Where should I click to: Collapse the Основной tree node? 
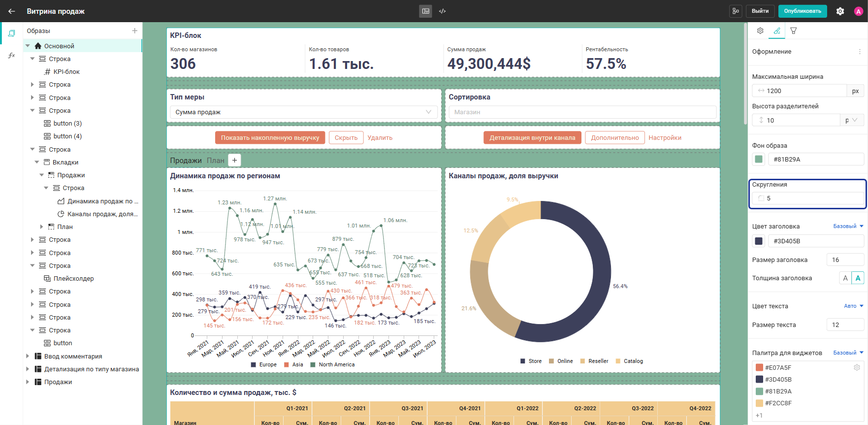point(28,46)
